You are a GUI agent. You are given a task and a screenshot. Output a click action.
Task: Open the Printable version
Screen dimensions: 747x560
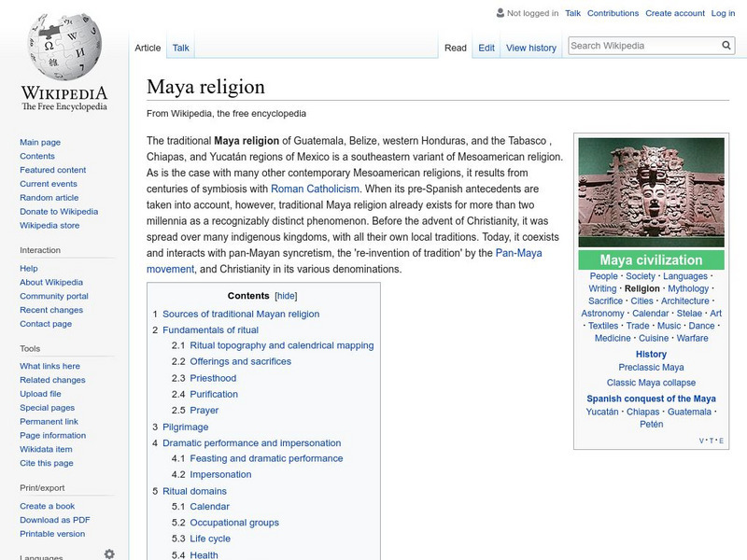(52, 533)
